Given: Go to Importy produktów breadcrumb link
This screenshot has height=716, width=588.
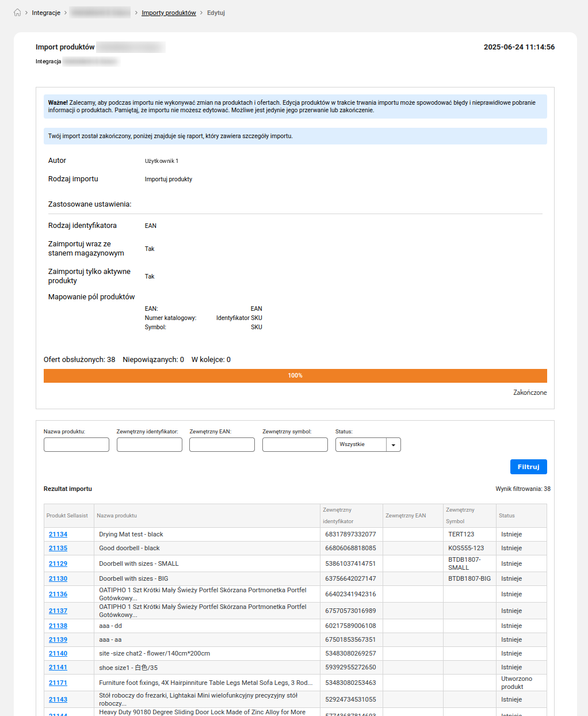Looking at the screenshot, I should tap(169, 13).
